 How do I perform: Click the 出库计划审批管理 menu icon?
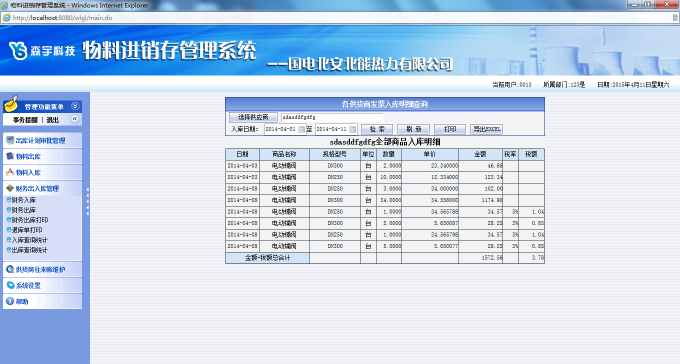[x=10, y=140]
